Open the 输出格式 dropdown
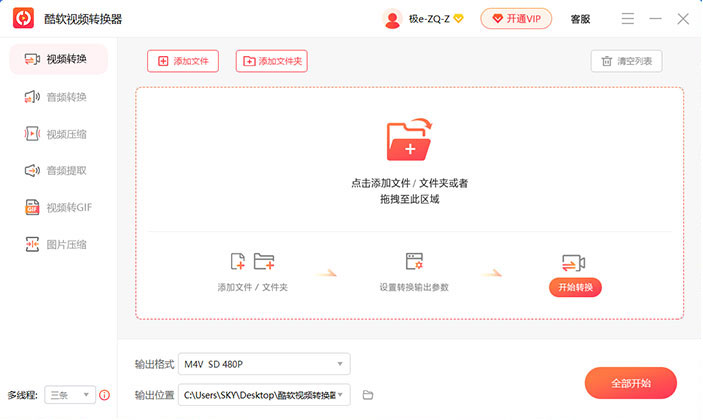703x420 pixels. [264, 364]
